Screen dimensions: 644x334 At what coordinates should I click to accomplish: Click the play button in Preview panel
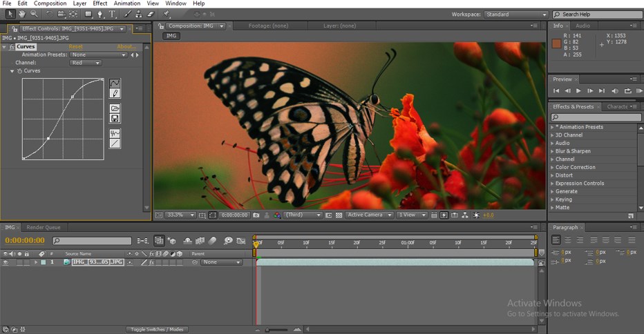point(578,90)
